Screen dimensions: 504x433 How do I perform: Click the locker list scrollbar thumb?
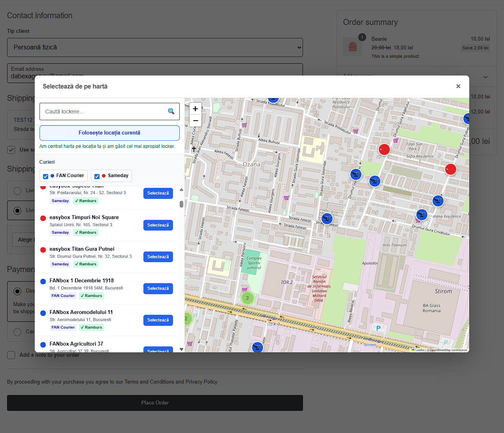[181, 204]
